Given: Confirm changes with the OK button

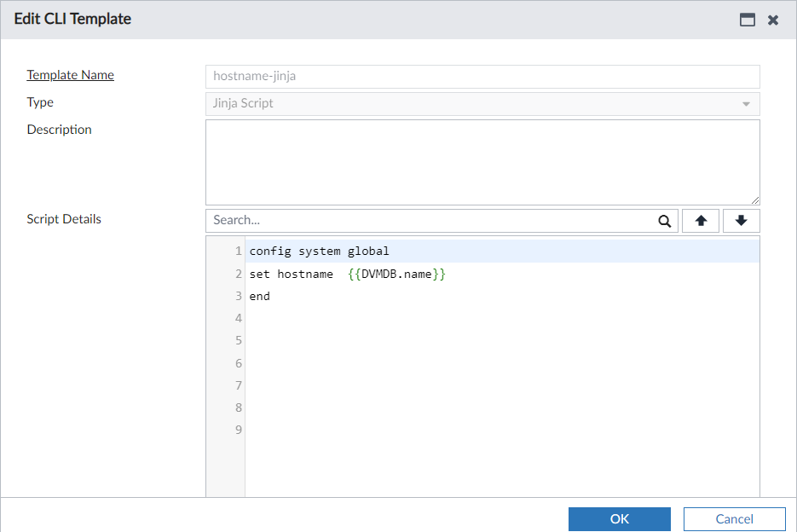Looking at the screenshot, I should tap(619, 518).
